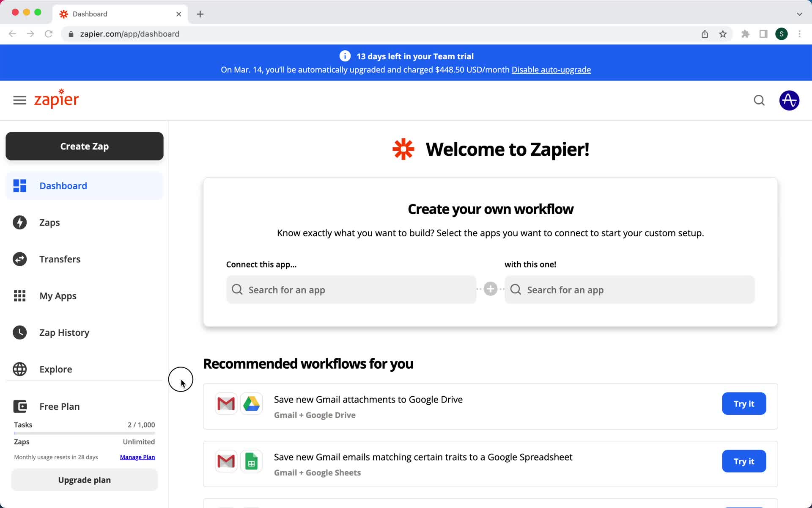This screenshot has width=812, height=508.
Task: Open the Explore globe icon
Action: 20,369
